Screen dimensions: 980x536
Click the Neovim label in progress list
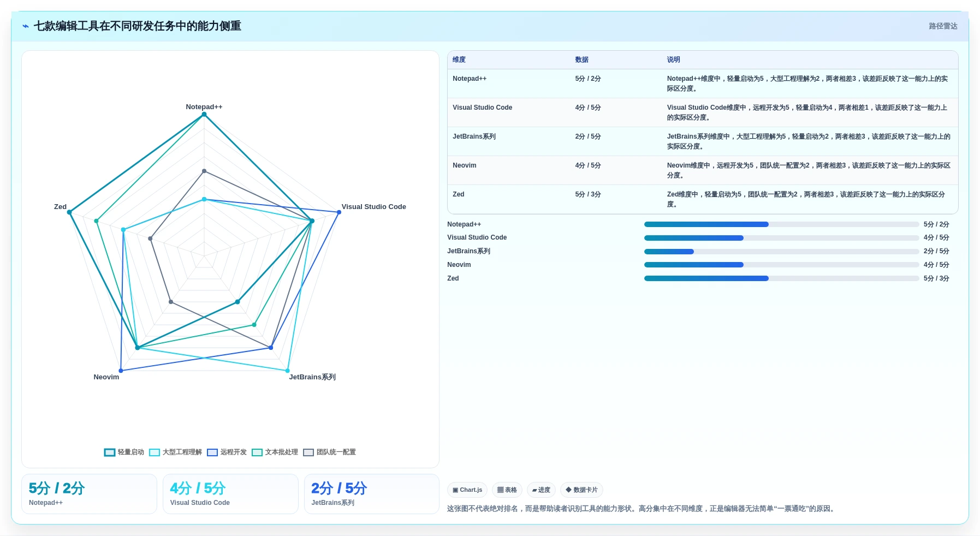pyautogui.click(x=459, y=265)
